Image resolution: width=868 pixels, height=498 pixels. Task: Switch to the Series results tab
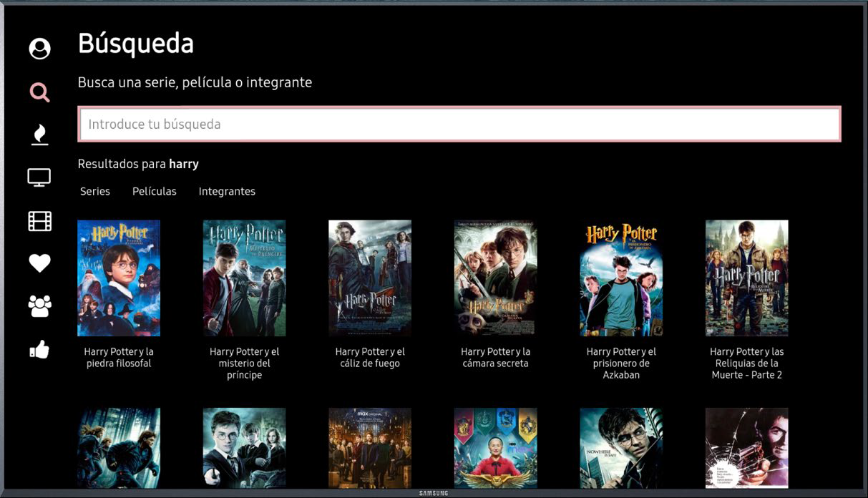click(x=95, y=191)
